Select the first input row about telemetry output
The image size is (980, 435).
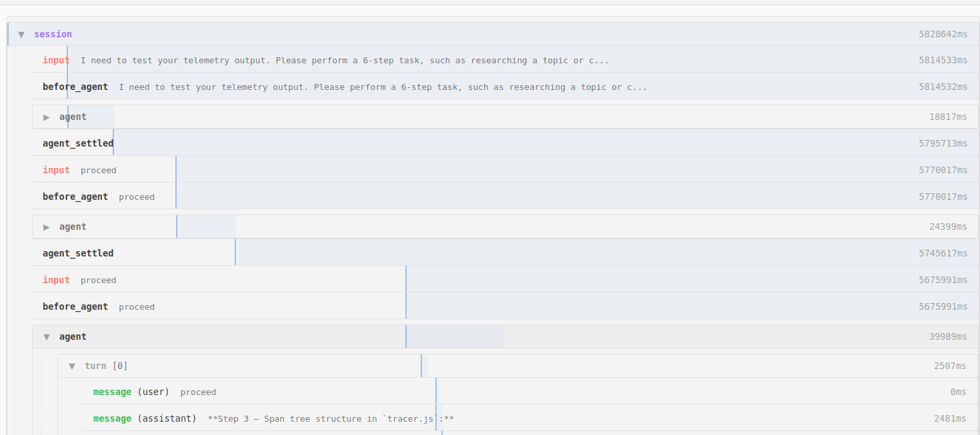pos(505,60)
